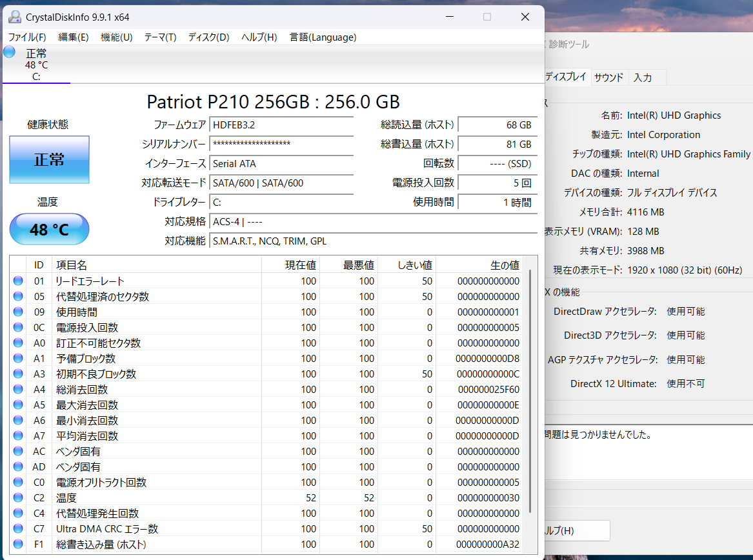Viewport: 753px width, 560px height.
Task: Click status orb for row C2 温度
Action: (18, 497)
